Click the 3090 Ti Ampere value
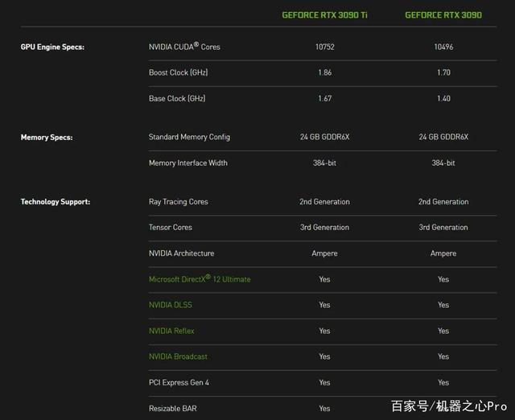 [324, 253]
